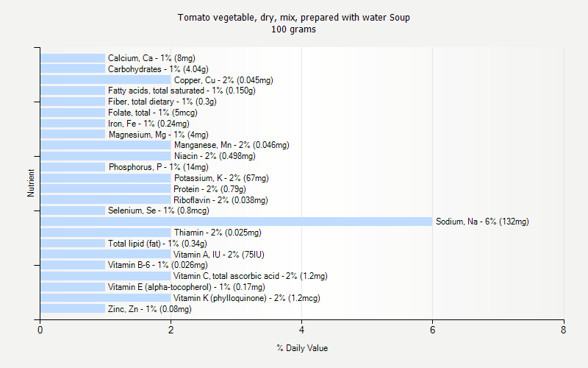This screenshot has width=588, height=368.
Task: Click the Manganese, Mn bar label
Action: tap(232, 145)
